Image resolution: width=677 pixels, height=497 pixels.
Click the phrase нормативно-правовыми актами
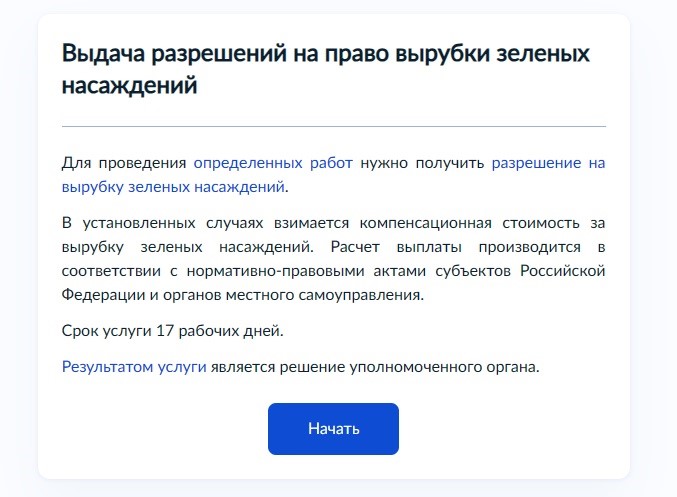click(x=306, y=271)
